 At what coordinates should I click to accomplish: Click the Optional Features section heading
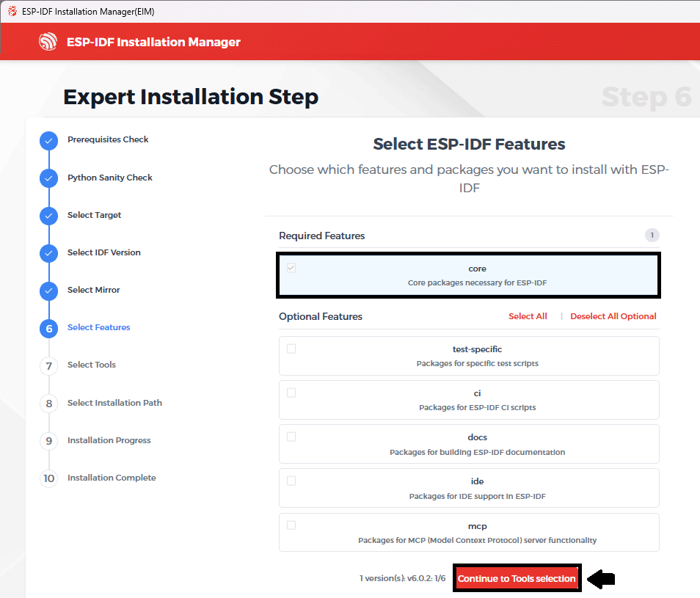point(321,316)
